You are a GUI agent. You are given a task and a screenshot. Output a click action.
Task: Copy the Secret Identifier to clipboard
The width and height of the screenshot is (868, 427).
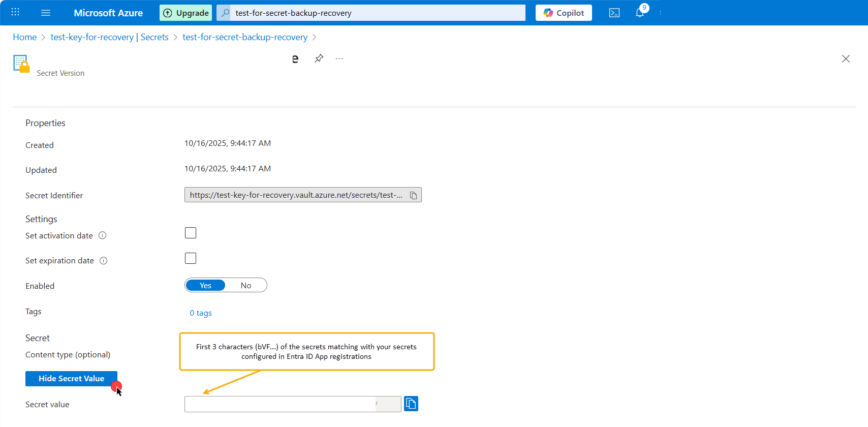pyautogui.click(x=414, y=195)
